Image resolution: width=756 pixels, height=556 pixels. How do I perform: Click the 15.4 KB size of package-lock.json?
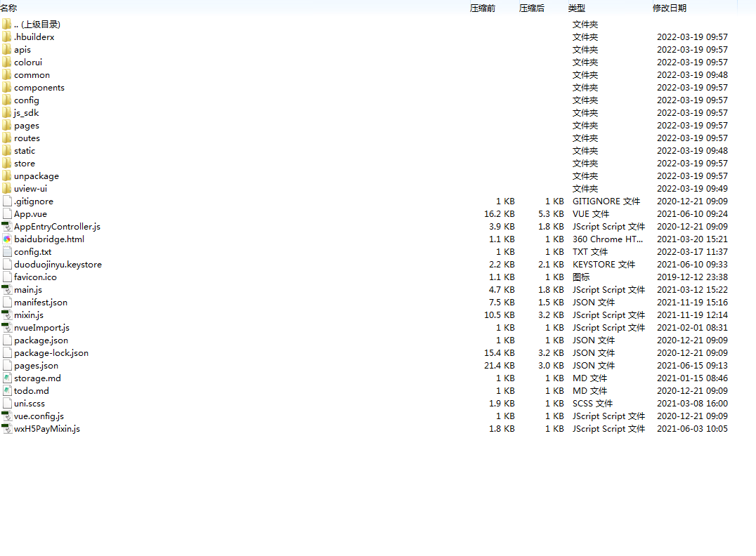pos(500,352)
